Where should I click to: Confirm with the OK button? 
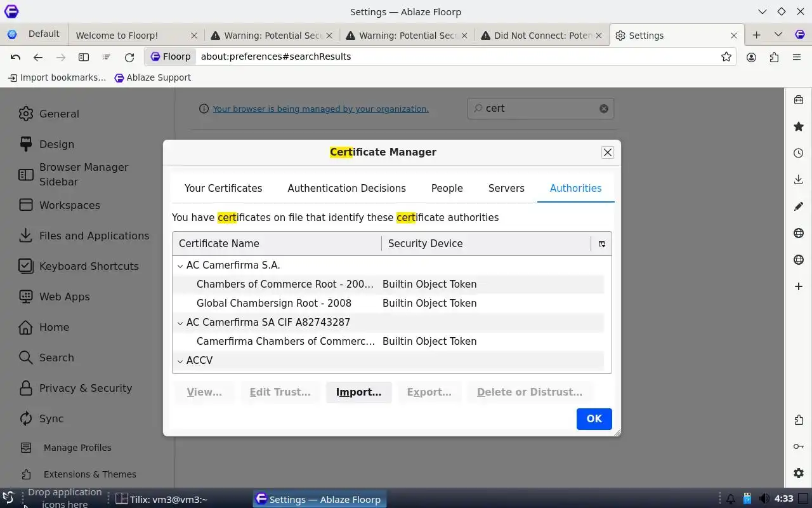(x=594, y=419)
